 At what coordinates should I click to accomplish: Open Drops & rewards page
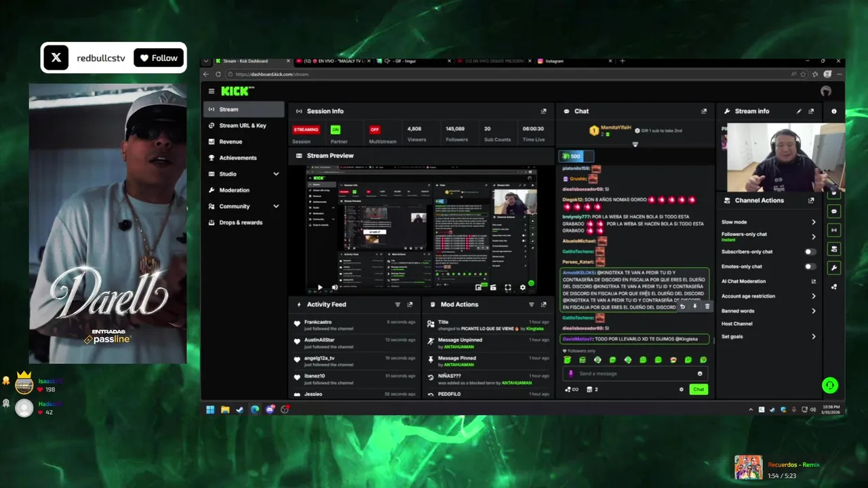(245, 222)
